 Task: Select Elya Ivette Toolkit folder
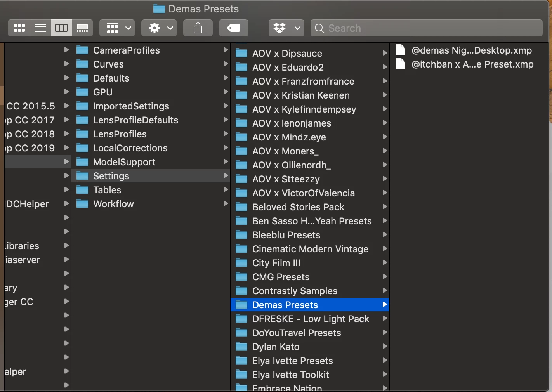click(x=310, y=375)
